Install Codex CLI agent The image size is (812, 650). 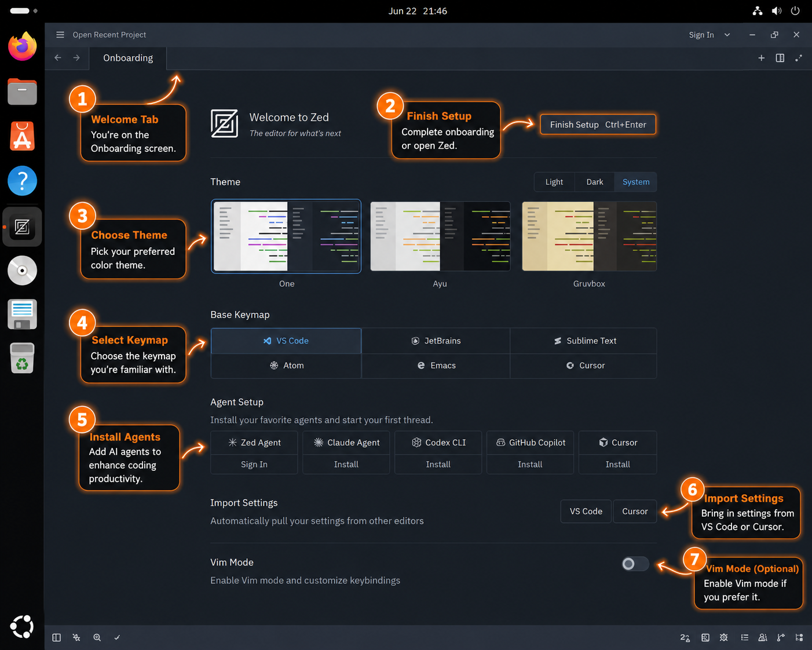[x=438, y=465]
